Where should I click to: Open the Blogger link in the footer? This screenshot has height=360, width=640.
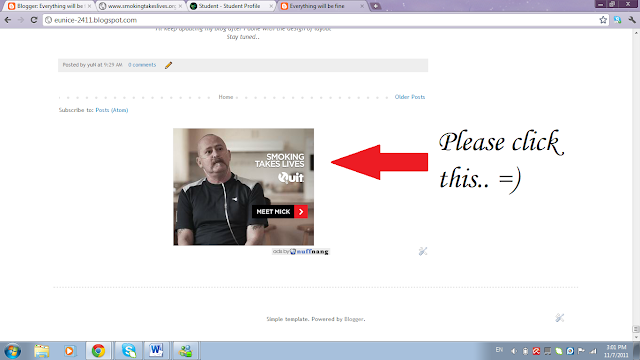[354, 319]
